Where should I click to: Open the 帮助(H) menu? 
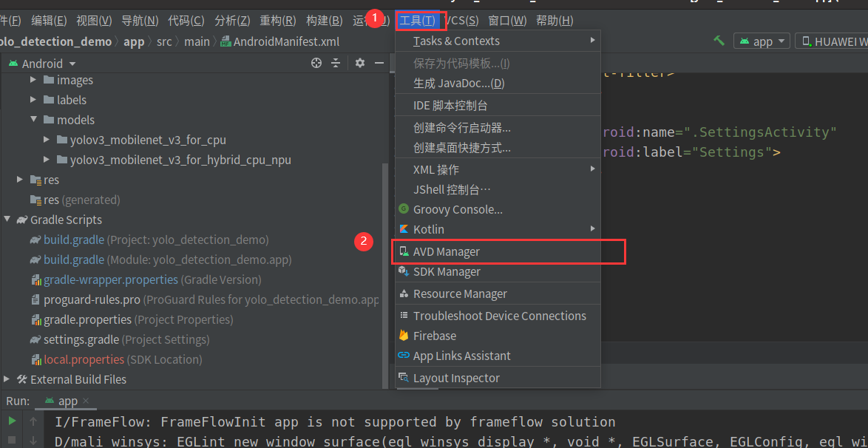(555, 21)
